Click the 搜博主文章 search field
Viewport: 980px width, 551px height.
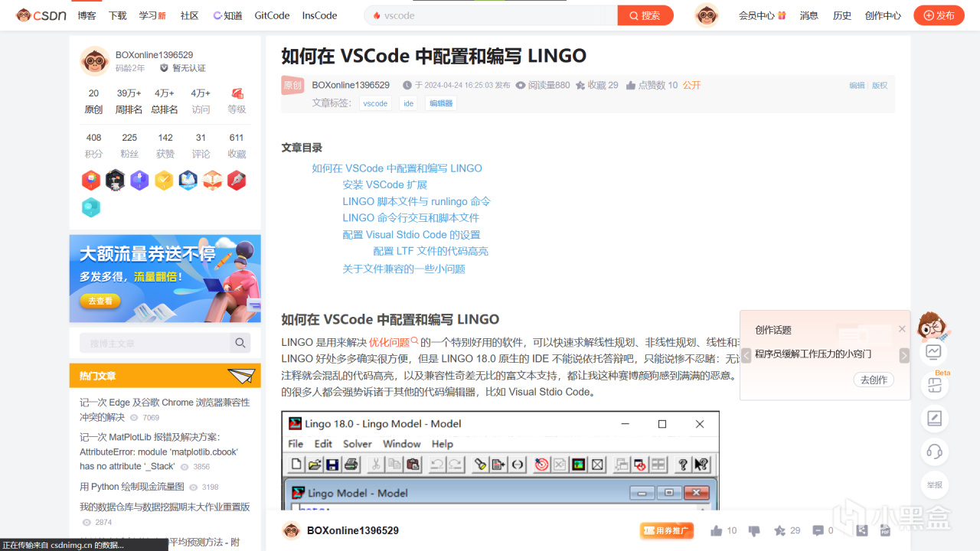click(x=155, y=343)
